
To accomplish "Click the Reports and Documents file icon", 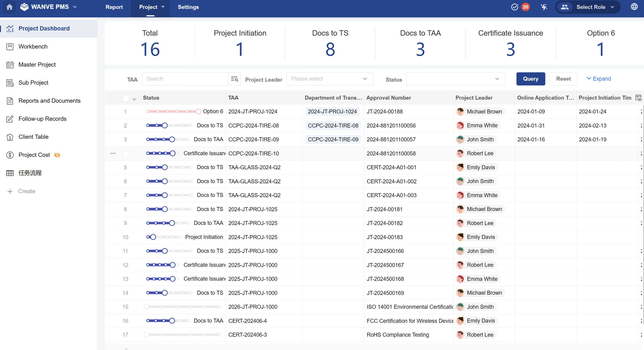I will 10,101.
